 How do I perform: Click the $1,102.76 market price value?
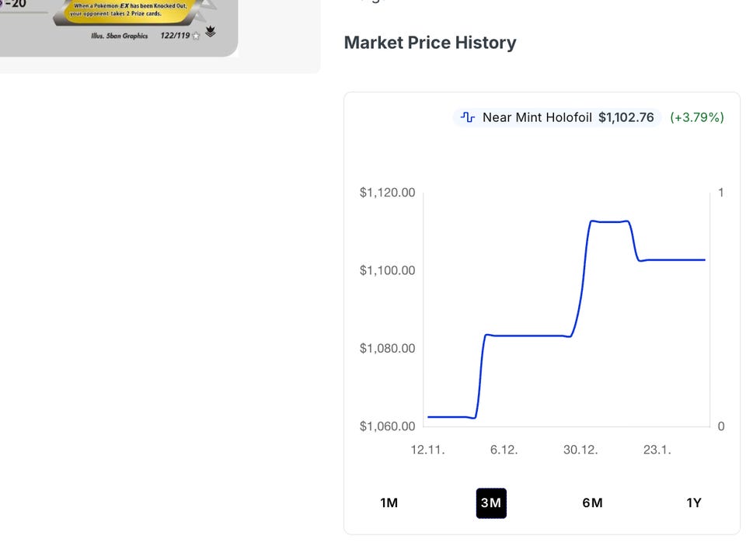point(626,117)
